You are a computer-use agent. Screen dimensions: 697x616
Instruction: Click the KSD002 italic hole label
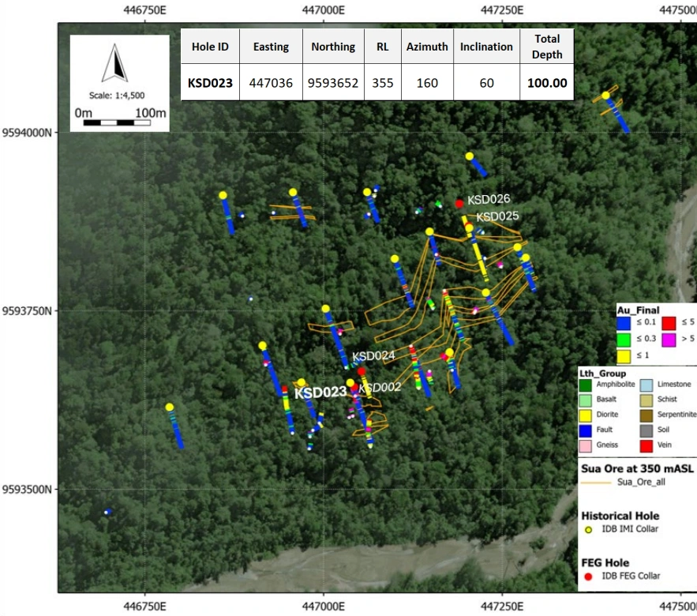tap(380, 387)
